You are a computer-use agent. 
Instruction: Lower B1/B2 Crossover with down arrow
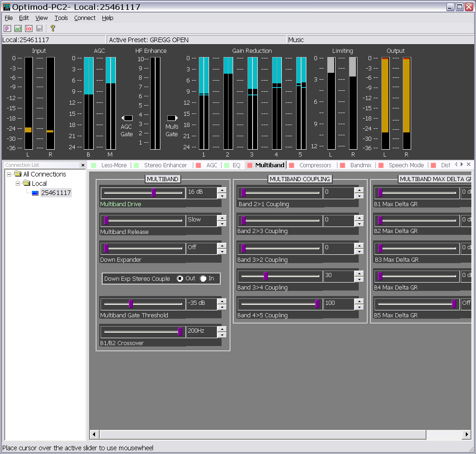pyautogui.click(x=222, y=335)
